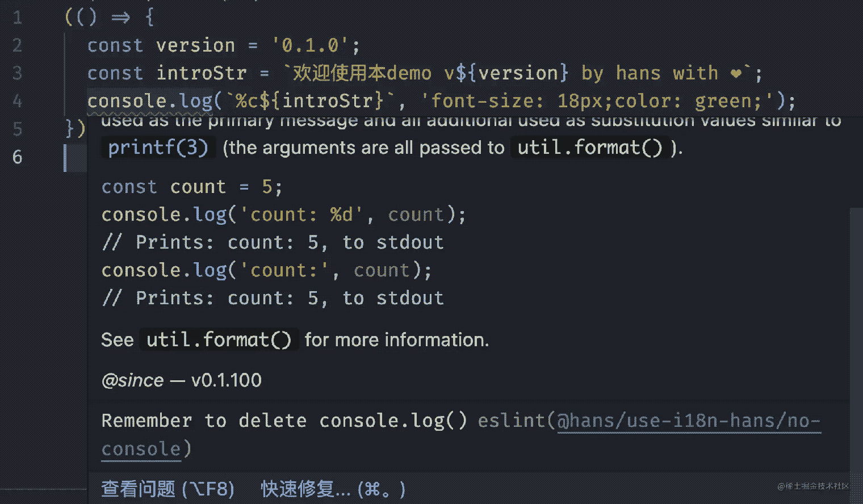Select line number 2 in gutter

[18, 45]
